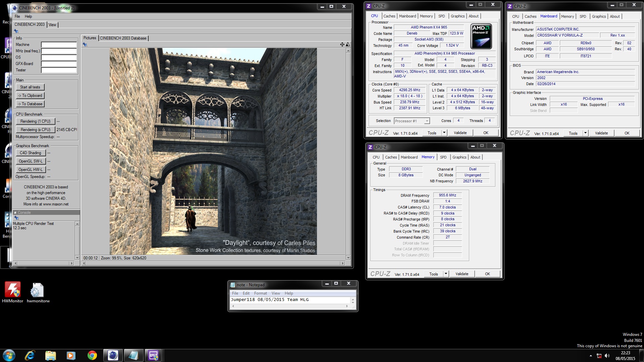Screen dimensions: 644x362
Task: Open hwmonitorw desktop file
Action: pos(38,292)
